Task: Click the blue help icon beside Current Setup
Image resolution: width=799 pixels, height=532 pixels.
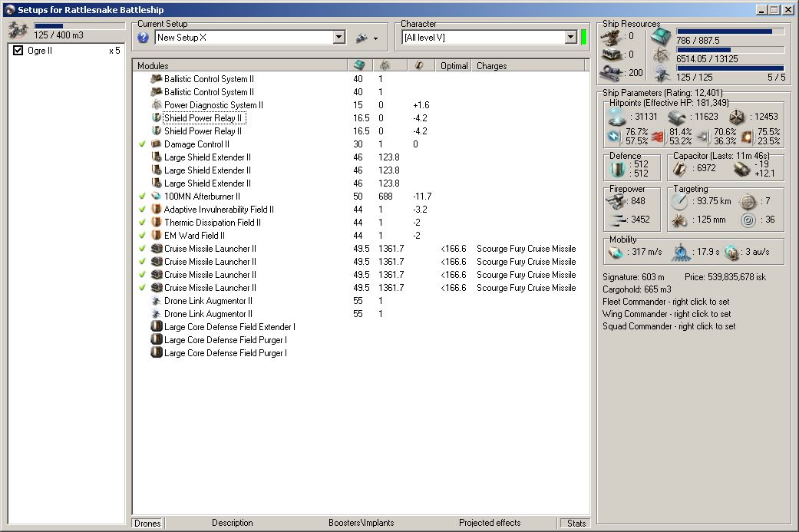Action: (x=143, y=38)
